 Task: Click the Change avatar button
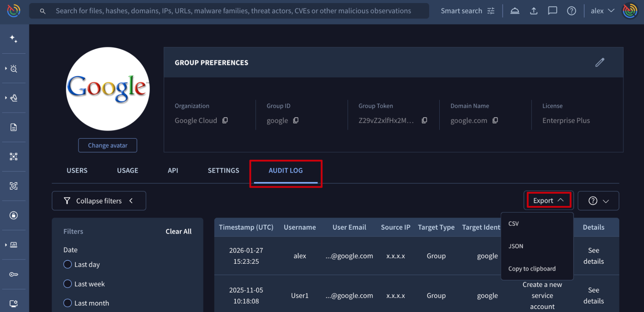pyautogui.click(x=108, y=145)
